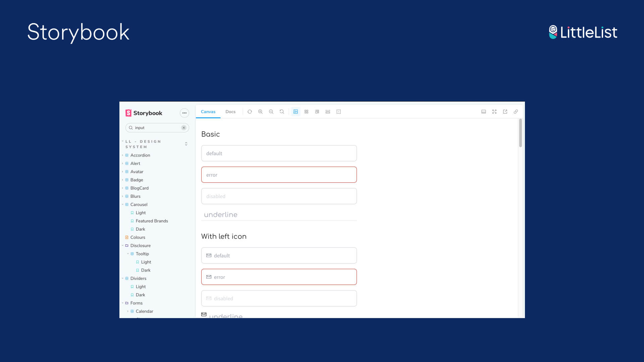
Task: Open the Colours docs page
Action: (138, 237)
